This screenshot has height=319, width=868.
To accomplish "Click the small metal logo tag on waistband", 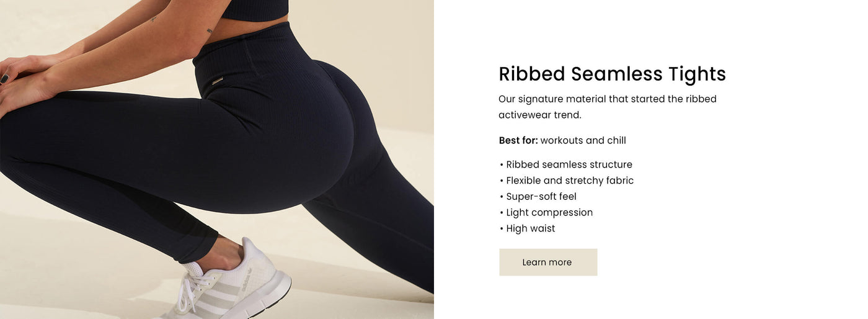I will 217,80.
